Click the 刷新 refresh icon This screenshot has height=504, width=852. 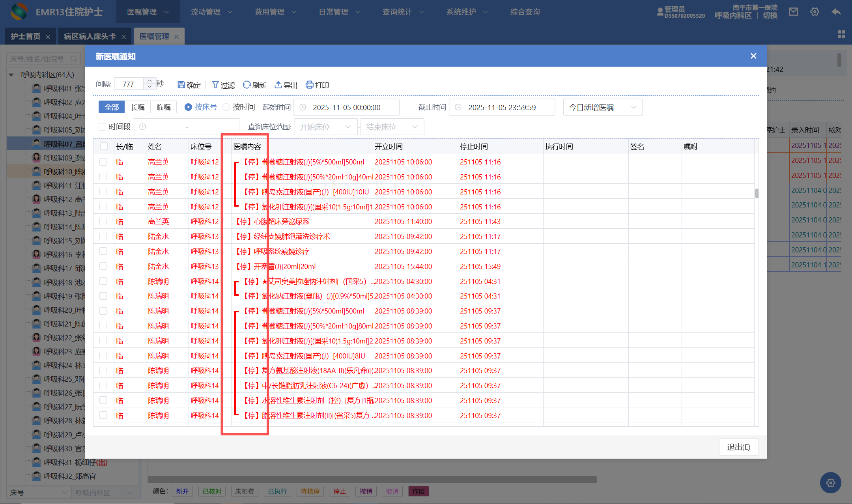coord(247,85)
